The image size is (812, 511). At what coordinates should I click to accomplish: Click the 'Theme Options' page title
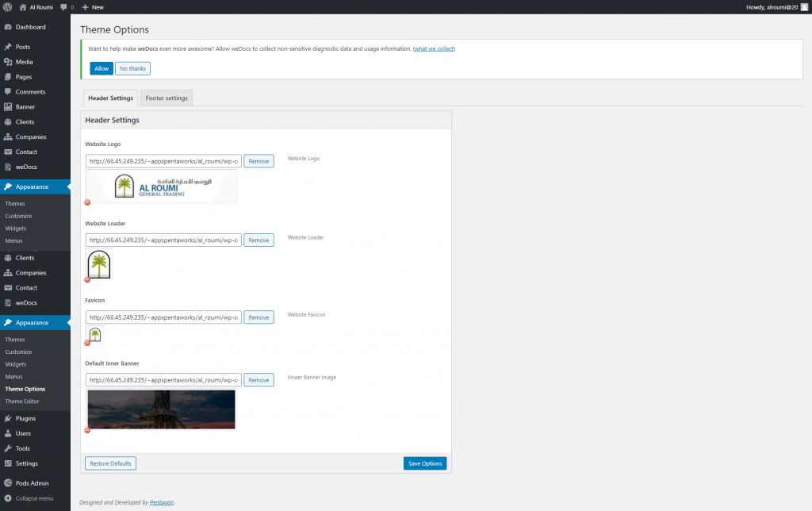114,30
